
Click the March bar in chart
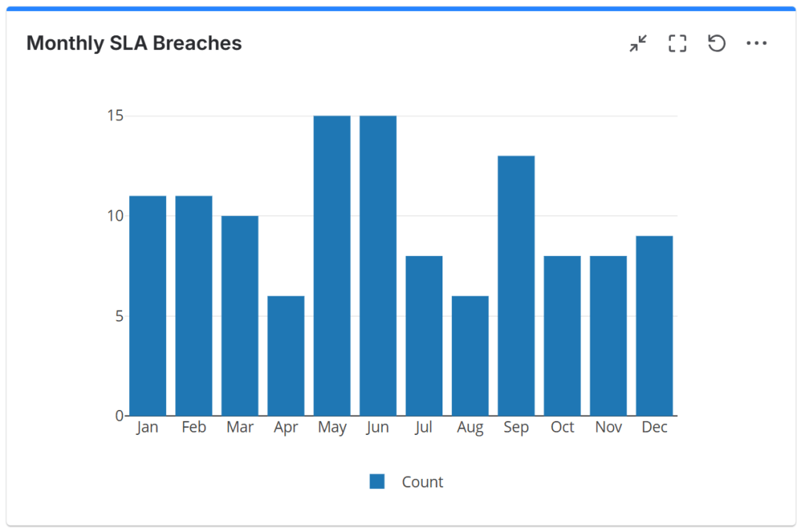240,315
